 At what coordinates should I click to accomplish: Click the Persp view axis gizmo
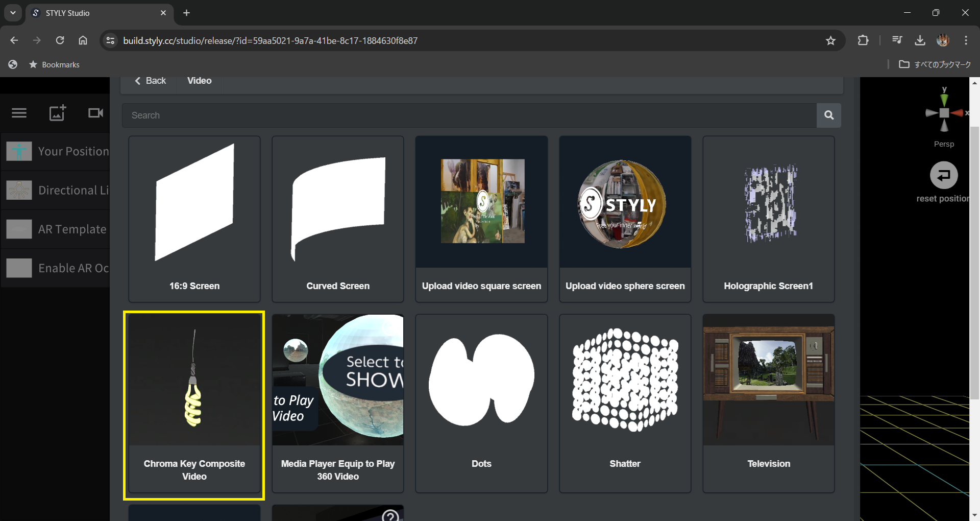(944, 112)
